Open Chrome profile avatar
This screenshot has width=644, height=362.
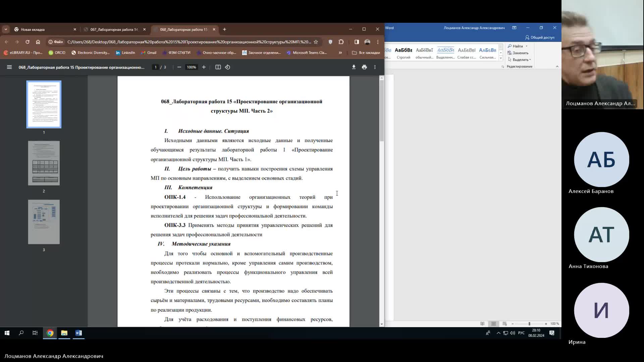click(x=367, y=42)
